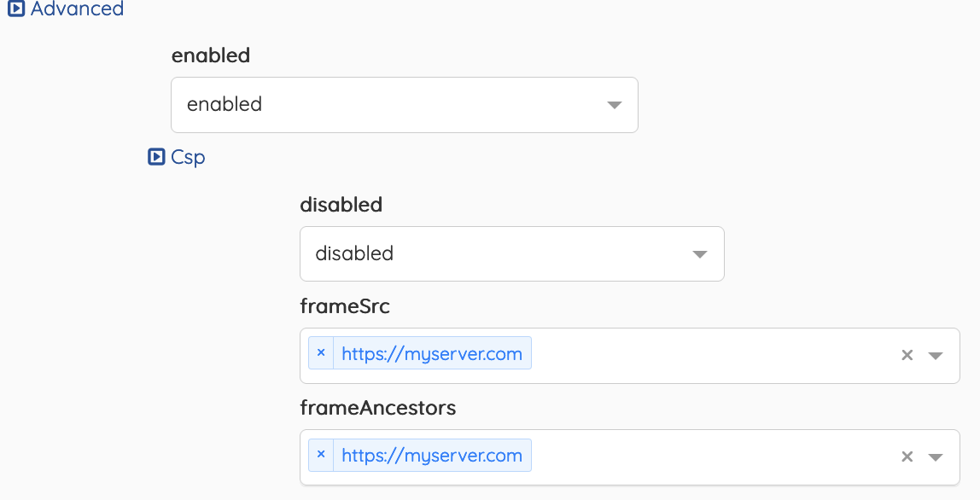Open the frameSrc dropdown arrow
This screenshot has width=980, height=500.
[x=936, y=356]
